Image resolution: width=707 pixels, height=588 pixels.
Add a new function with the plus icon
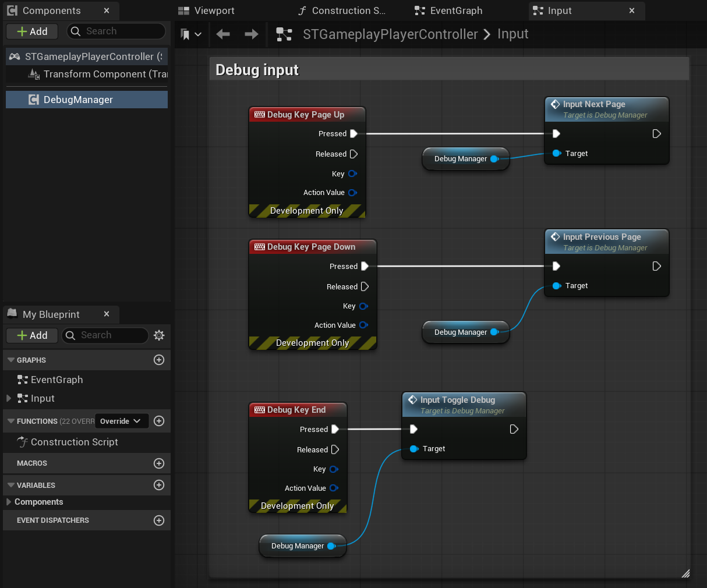[159, 421]
